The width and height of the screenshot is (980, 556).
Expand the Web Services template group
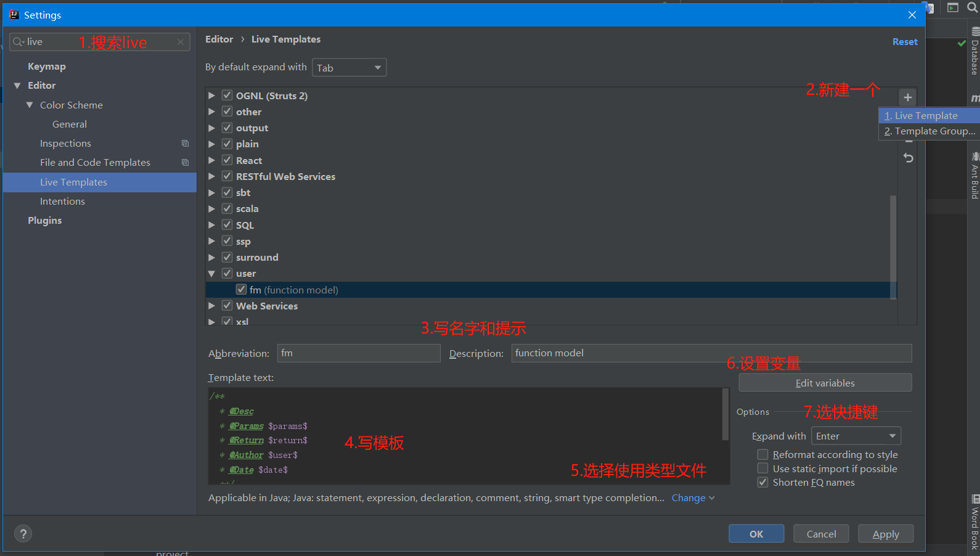[211, 306]
